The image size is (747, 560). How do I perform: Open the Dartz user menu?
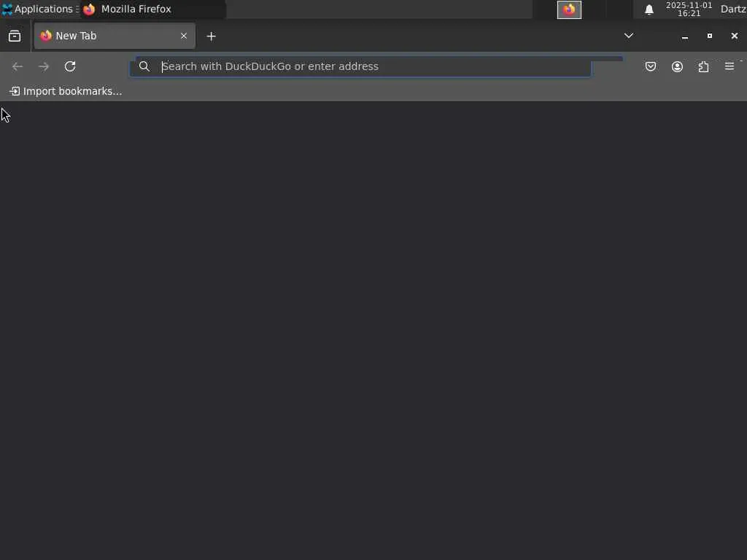click(x=733, y=9)
